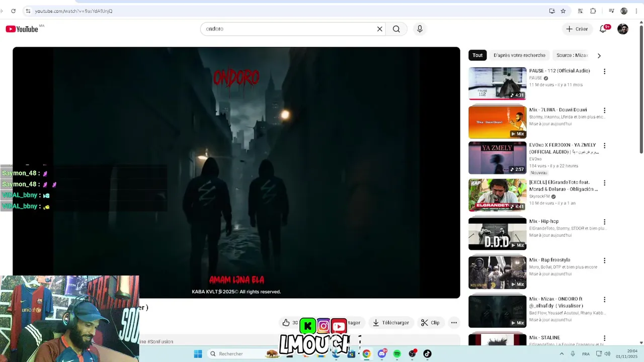Viewport: 644px width, 362px height.
Task: Select the Tout filter chip
Action: pos(477,55)
